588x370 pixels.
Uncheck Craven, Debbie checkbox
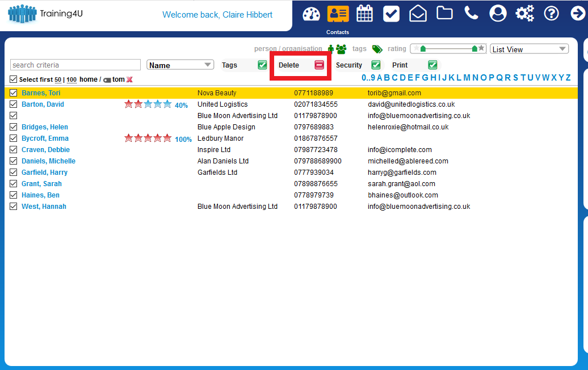pos(14,150)
